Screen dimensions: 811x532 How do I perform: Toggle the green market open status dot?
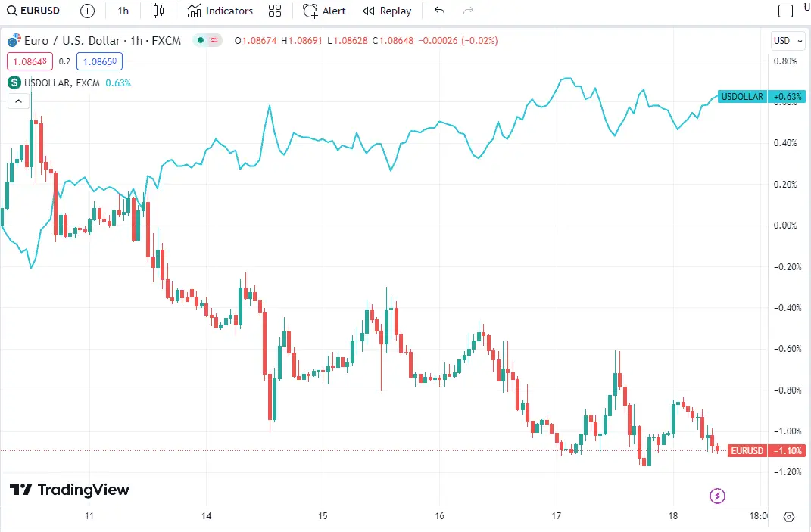[201, 40]
